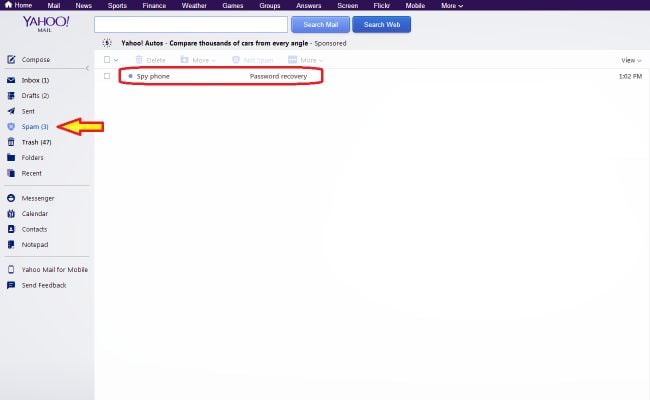Open Mail in top navigation
Viewport: 650px width, 400px height.
click(53, 5)
